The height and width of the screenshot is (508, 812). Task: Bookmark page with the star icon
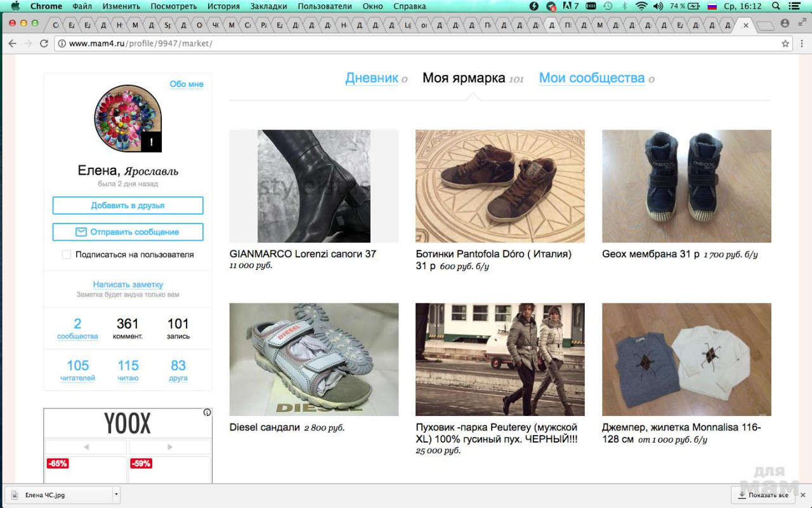point(785,43)
